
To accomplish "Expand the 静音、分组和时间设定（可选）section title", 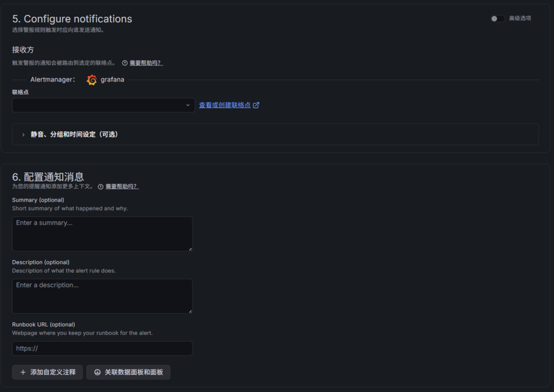I will [74, 135].
